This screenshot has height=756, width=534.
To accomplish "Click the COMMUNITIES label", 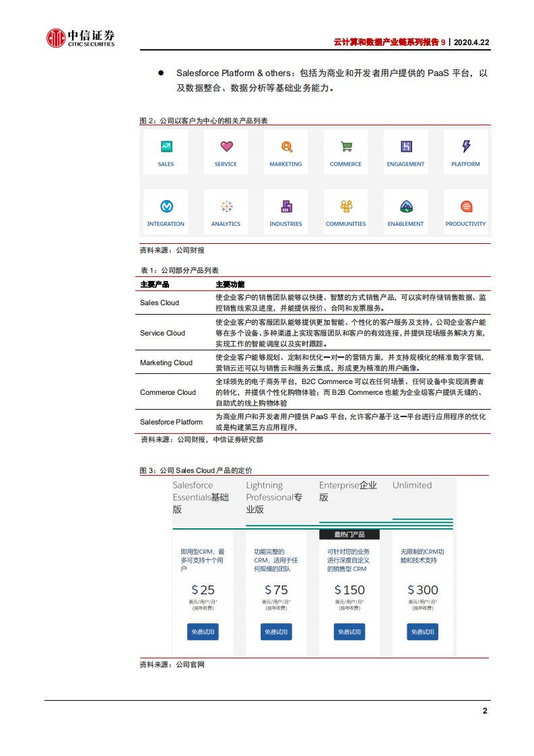I will [345, 224].
